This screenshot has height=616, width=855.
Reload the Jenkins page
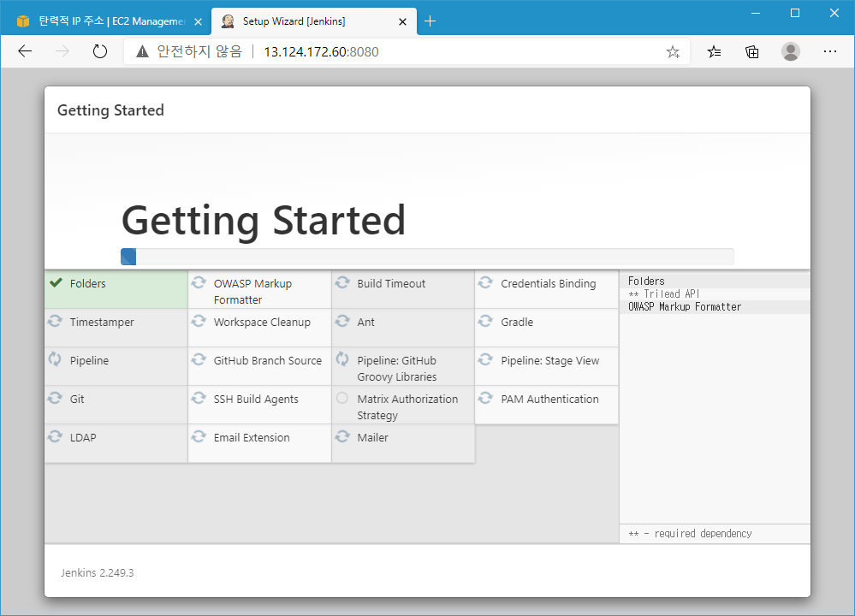100,52
